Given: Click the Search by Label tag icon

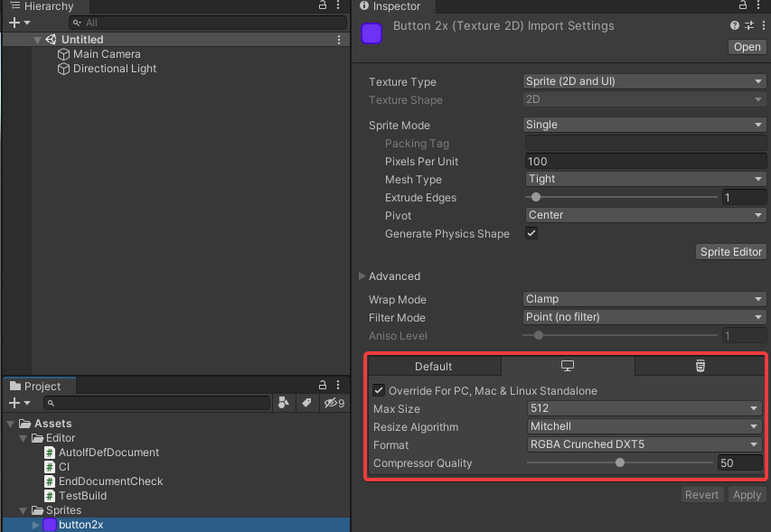Looking at the screenshot, I should (306, 403).
